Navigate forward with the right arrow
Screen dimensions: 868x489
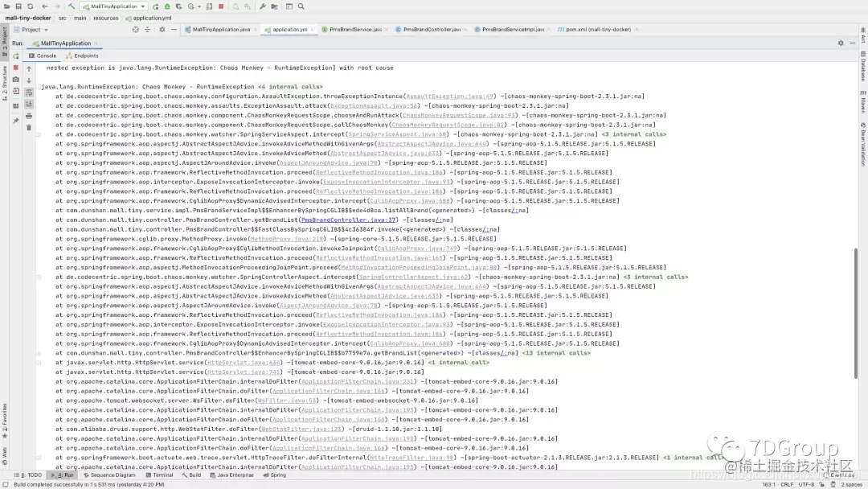(56, 6)
